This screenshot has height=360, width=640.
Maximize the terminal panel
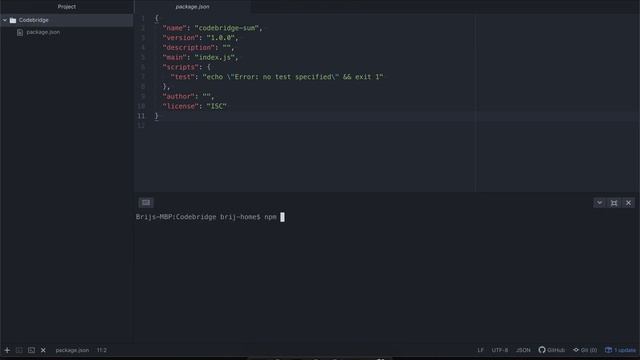614,203
